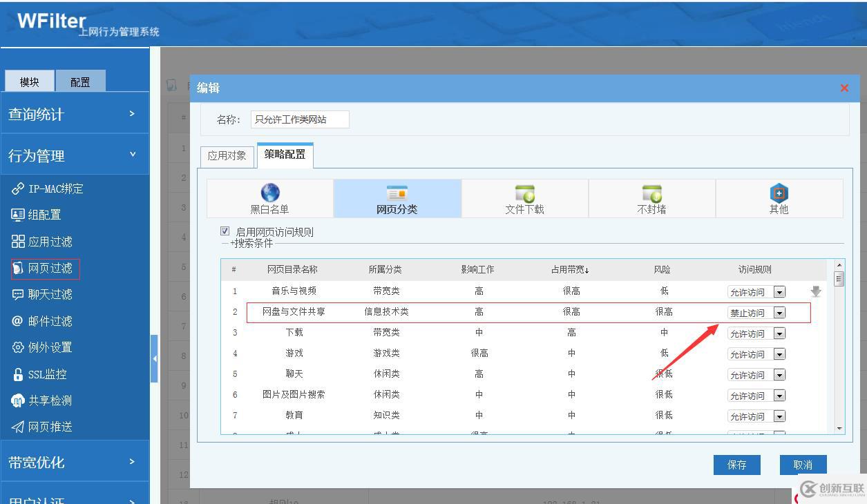Sort by 风险 column header
Image resolution: width=867 pixels, height=504 pixels.
pyautogui.click(x=662, y=269)
